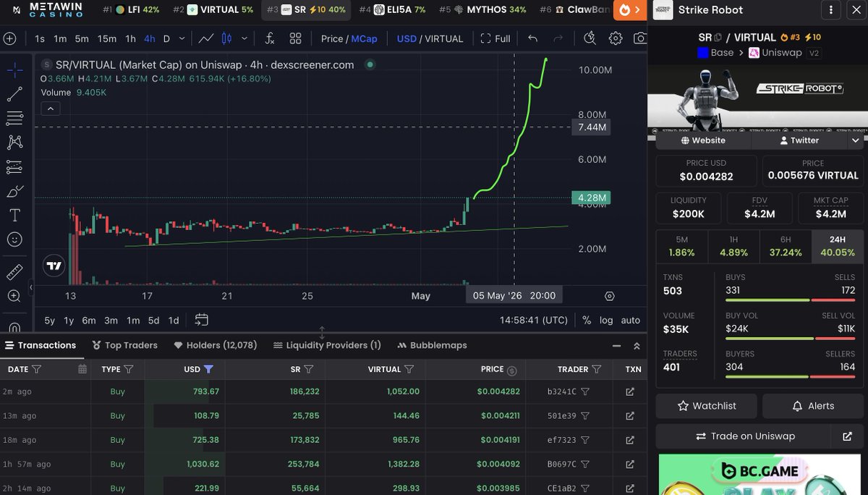This screenshot has height=495, width=868.
Task: Select line chart style icon
Action: click(x=206, y=38)
